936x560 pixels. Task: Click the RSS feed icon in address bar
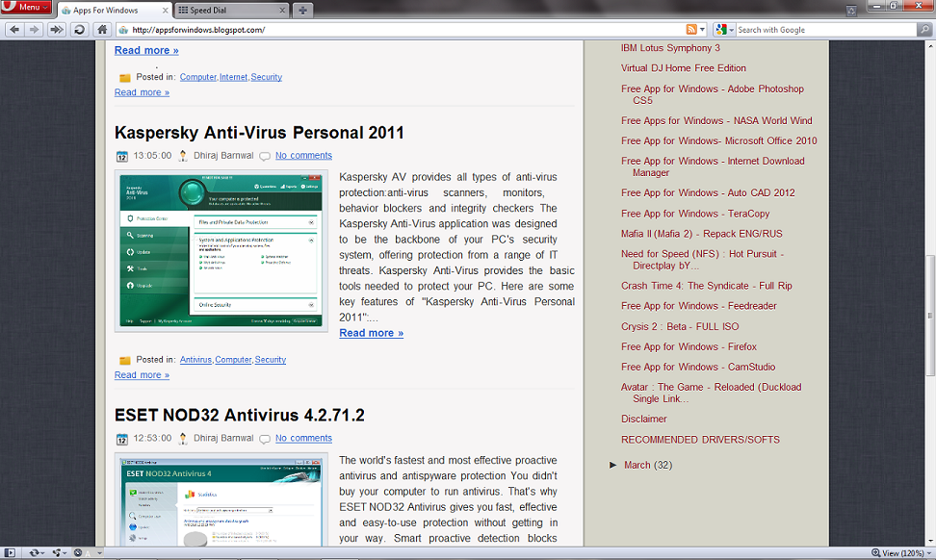coord(691,29)
